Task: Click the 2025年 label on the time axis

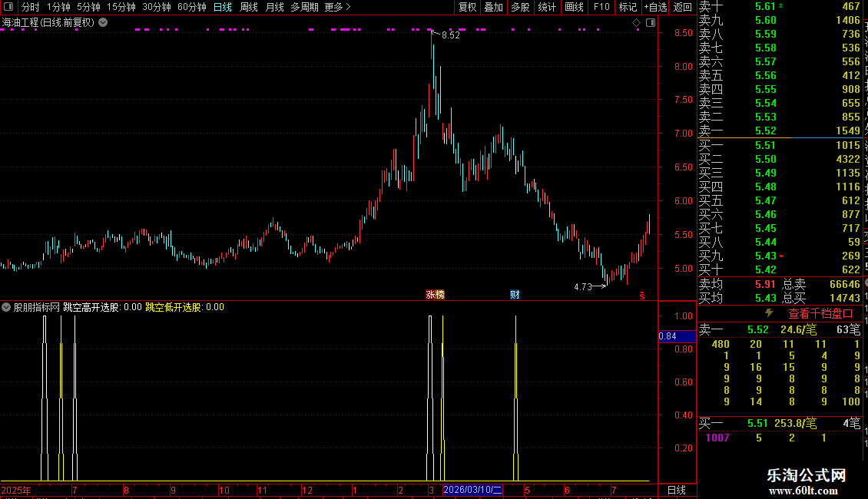Action: tap(16, 490)
